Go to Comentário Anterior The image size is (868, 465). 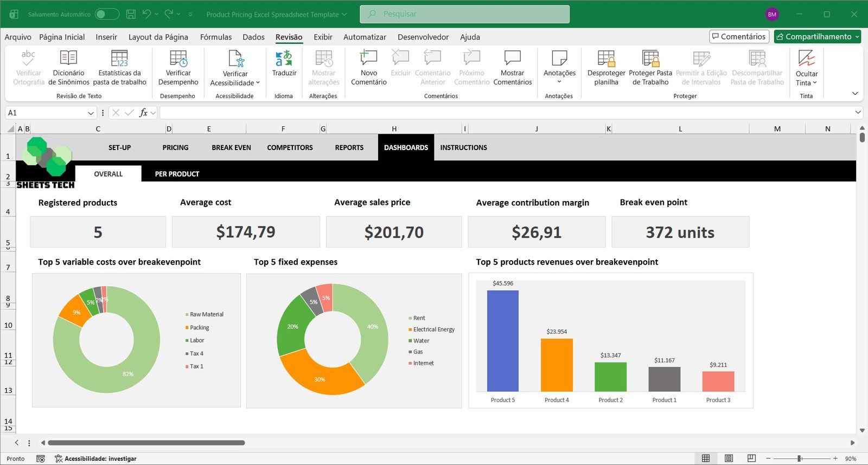(432, 67)
